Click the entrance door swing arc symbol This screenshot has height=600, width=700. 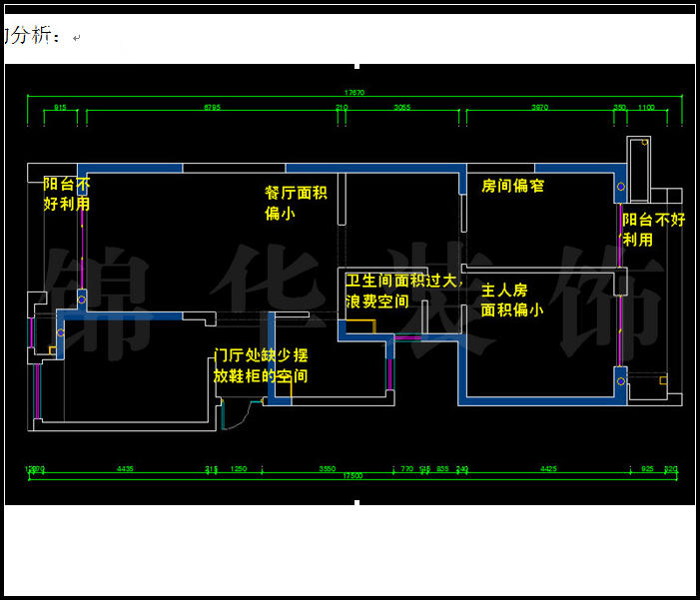coord(236,416)
